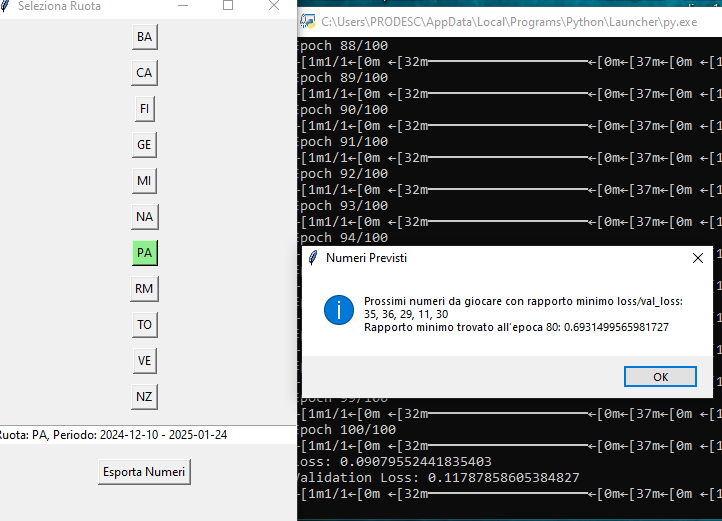Click the Esporta Numeri button
722x521 pixels.
tap(144, 472)
